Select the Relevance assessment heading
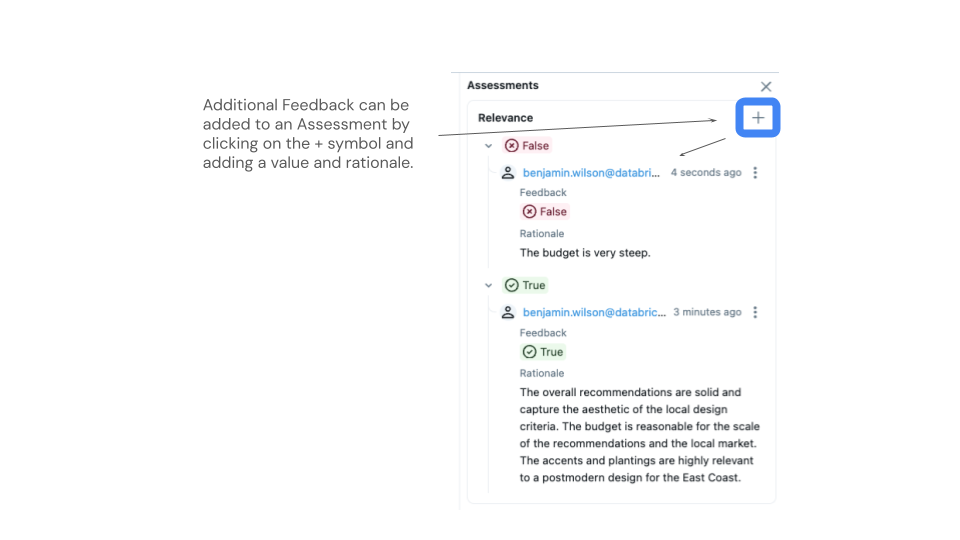 pos(505,118)
